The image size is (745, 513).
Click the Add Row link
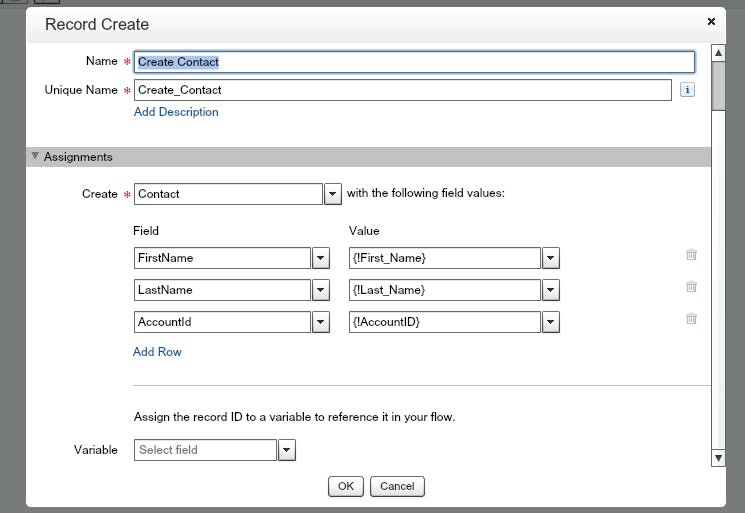(x=157, y=352)
